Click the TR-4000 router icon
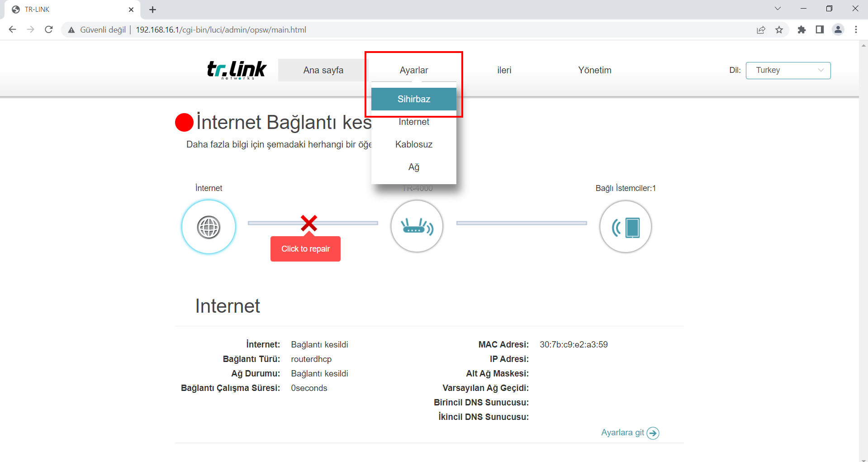The width and height of the screenshot is (868, 462). click(417, 226)
